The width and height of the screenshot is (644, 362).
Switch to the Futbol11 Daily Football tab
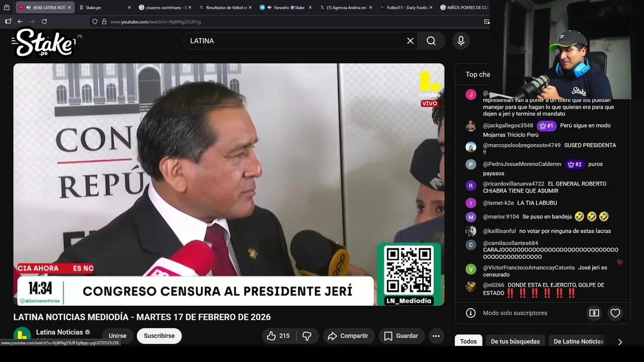pyautogui.click(x=407, y=8)
